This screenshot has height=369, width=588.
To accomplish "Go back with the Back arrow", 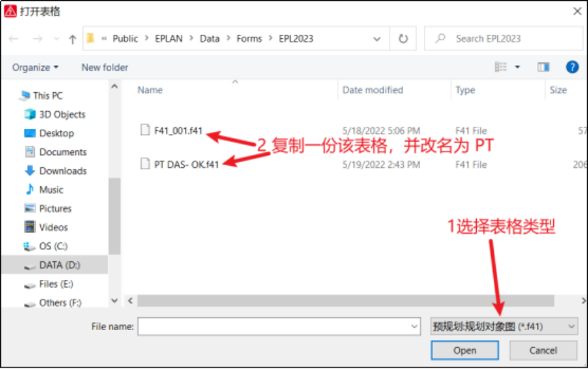I will click(13, 39).
